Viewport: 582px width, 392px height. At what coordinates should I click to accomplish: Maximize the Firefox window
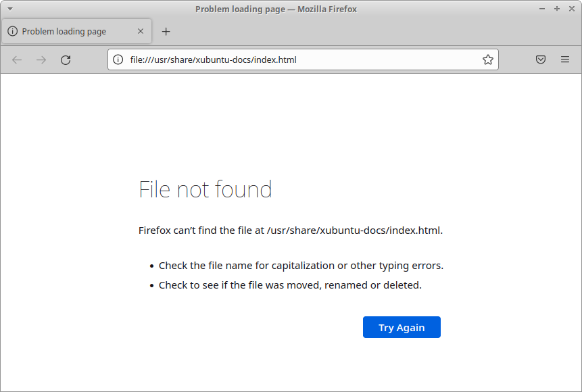[556, 9]
